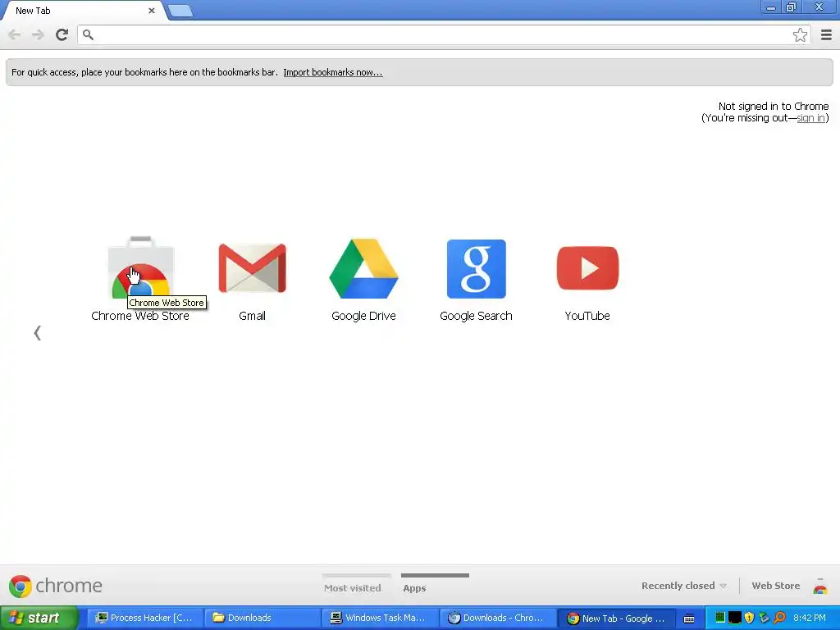Screen dimensions: 840x630
Task: Select New Tab - Google taskbar button
Action: 616,618
